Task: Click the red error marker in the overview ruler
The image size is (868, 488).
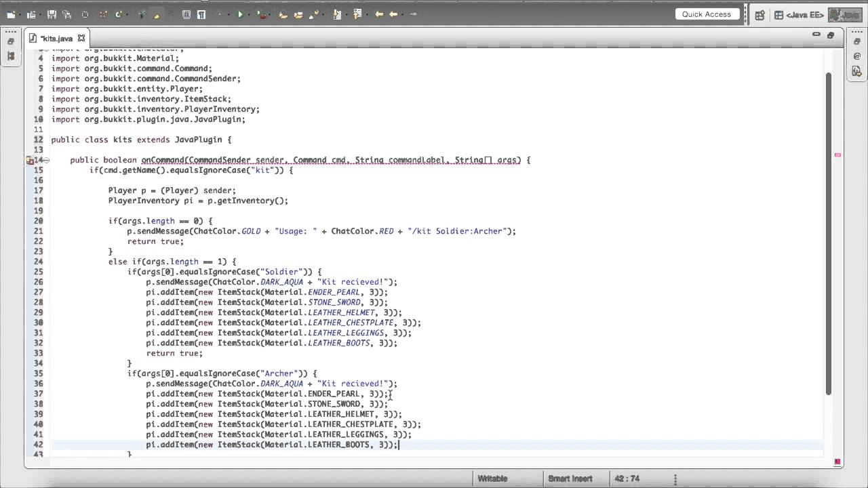Action: pyautogui.click(x=837, y=155)
